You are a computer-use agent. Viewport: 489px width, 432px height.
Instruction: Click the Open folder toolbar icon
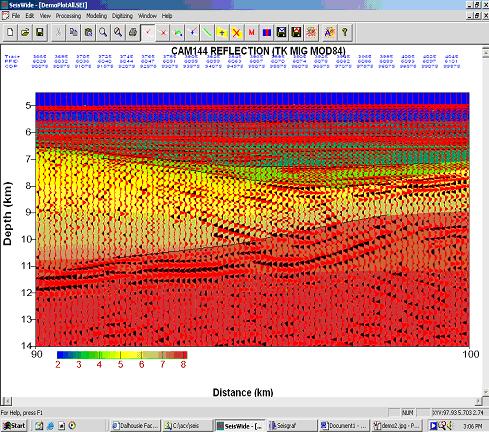click(x=25, y=32)
